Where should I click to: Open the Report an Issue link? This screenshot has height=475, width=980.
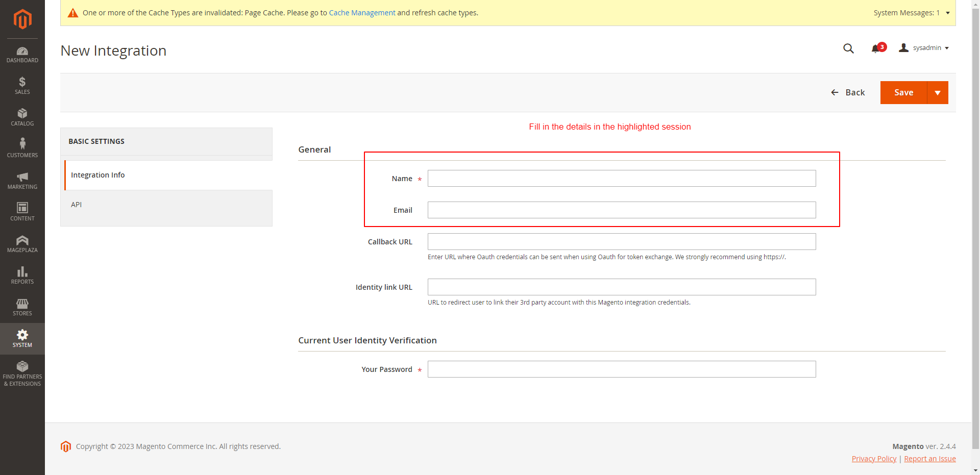pyautogui.click(x=930, y=459)
